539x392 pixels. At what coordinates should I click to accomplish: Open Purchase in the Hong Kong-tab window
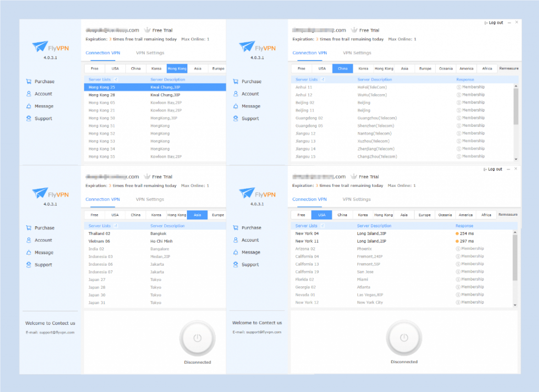click(40, 82)
